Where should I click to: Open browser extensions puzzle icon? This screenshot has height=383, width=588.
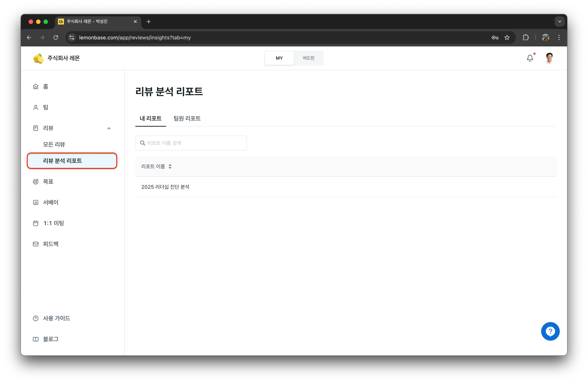click(526, 38)
